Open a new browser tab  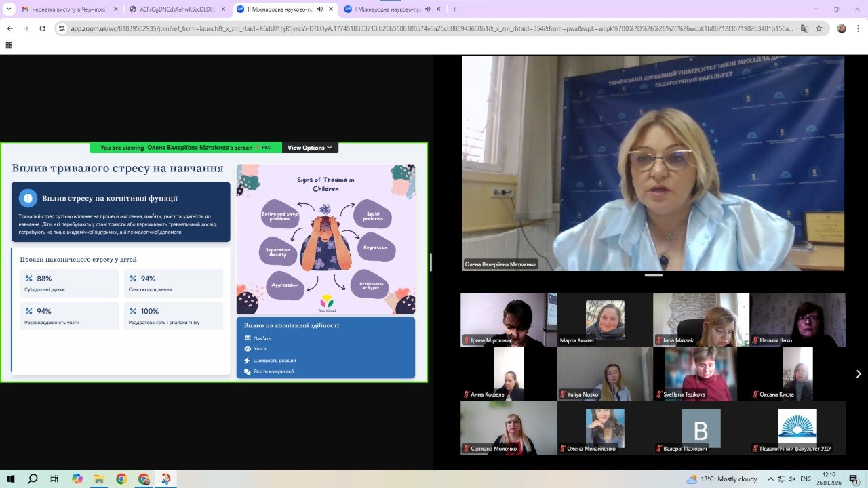tap(454, 9)
